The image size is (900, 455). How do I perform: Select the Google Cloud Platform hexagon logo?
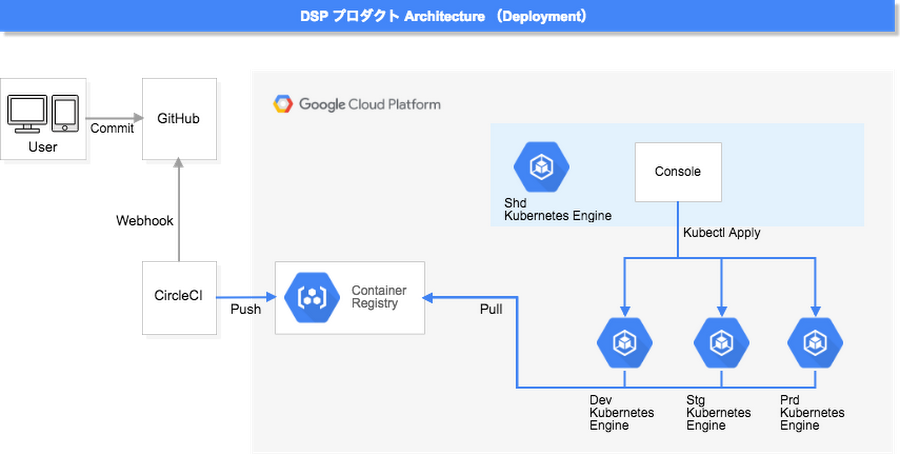coord(282,104)
